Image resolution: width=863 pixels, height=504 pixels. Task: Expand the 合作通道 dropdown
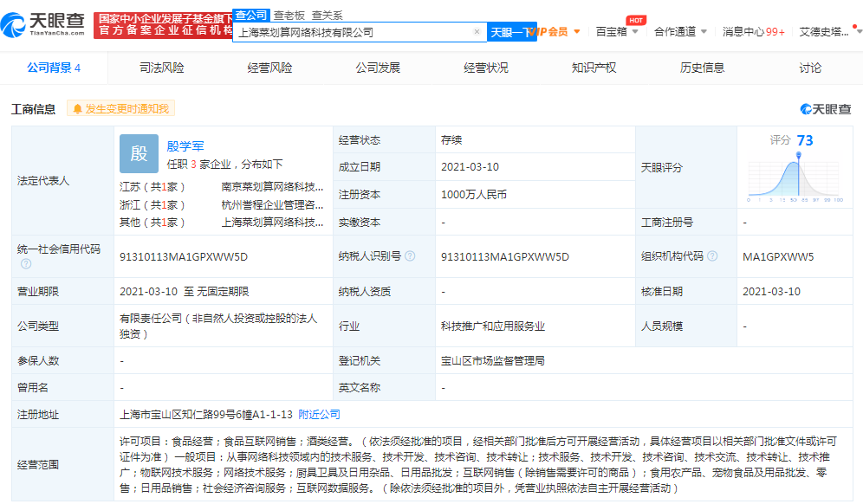(x=704, y=32)
